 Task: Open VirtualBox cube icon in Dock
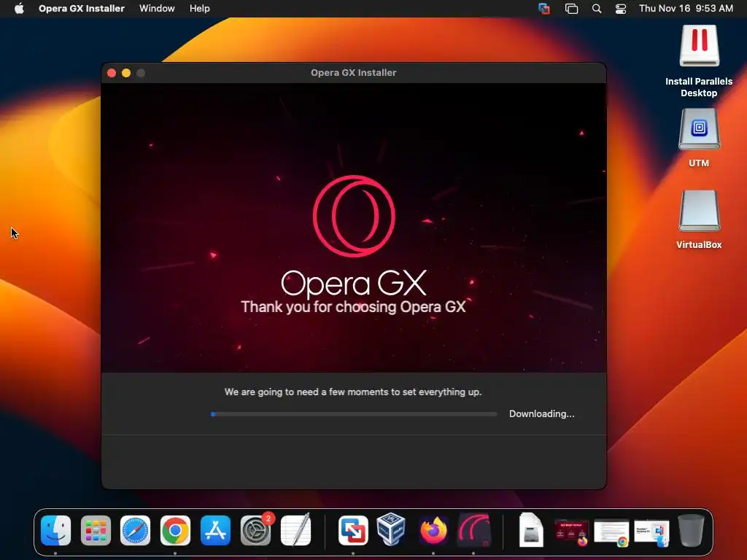[x=391, y=529]
